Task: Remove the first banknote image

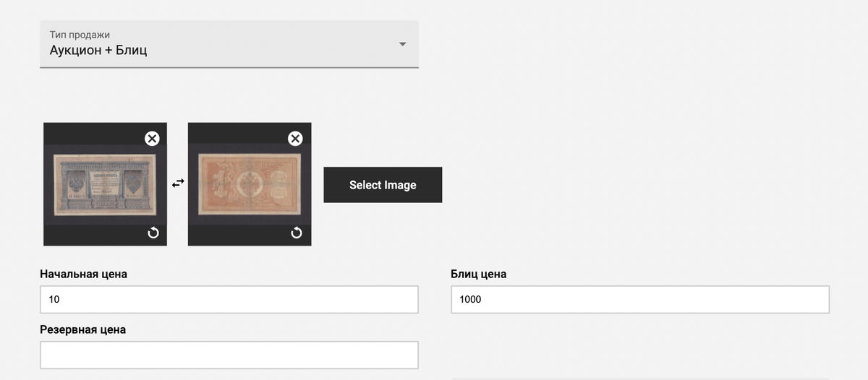Action: [152, 139]
